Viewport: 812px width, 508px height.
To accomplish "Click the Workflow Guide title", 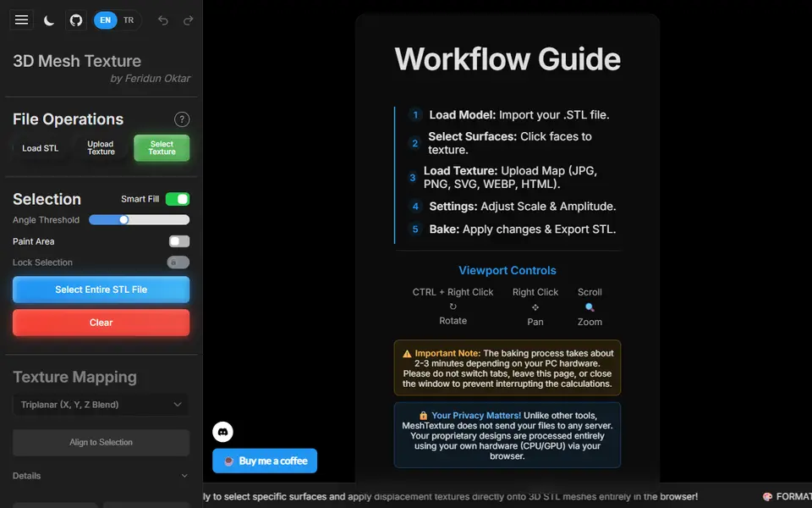I will (x=507, y=59).
